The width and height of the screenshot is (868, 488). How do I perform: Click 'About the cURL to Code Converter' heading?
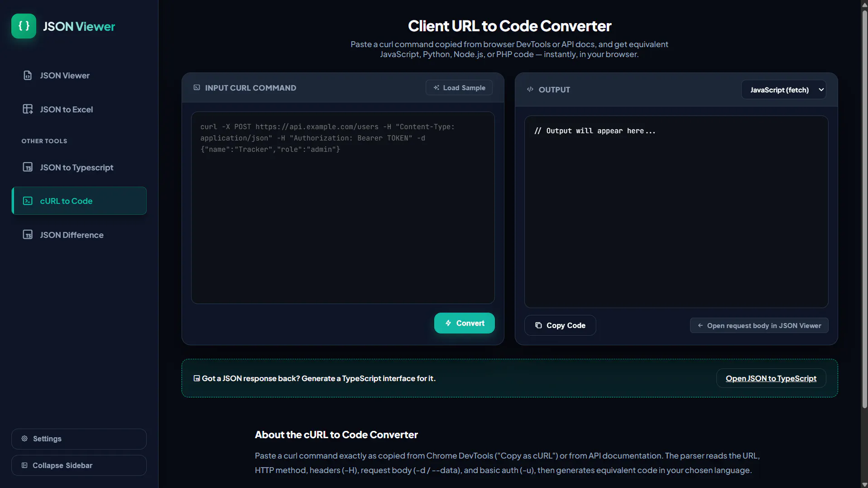336,435
